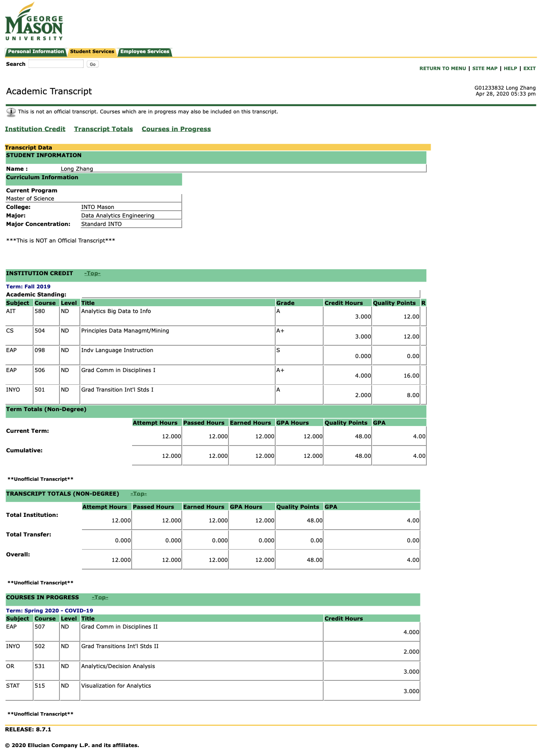547x756 pixels.
Task: Click Grad Comm in Disciplines II title
Action: point(119,627)
